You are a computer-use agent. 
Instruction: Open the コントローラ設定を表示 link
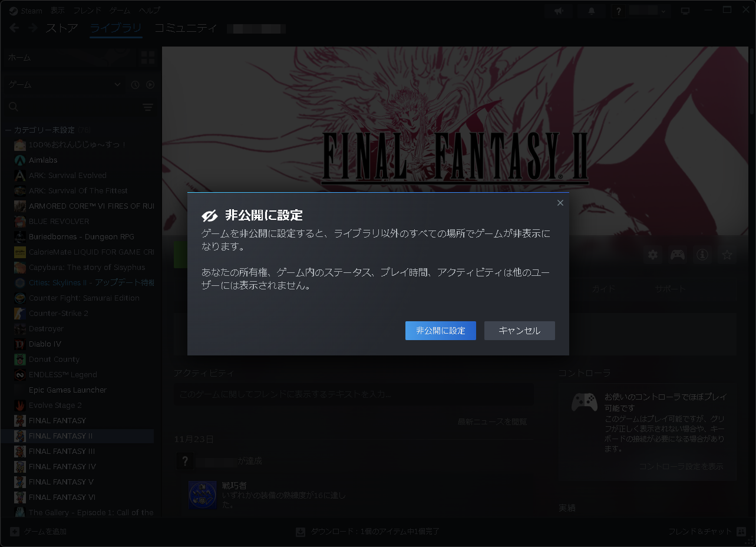point(681,466)
